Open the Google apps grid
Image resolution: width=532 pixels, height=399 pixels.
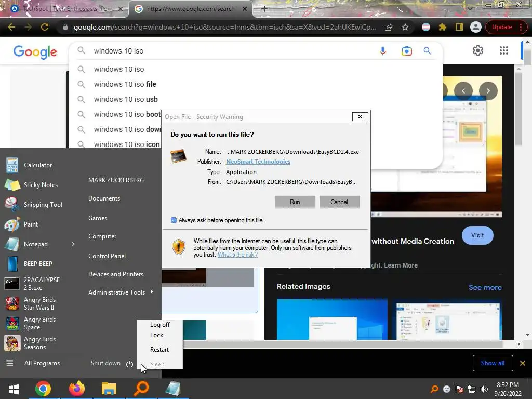tap(504, 50)
